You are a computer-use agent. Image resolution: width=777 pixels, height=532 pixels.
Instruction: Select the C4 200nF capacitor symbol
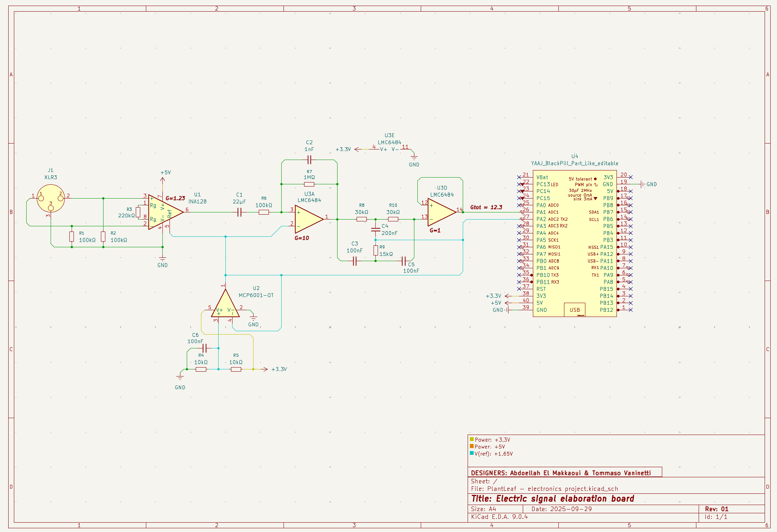[375, 229]
